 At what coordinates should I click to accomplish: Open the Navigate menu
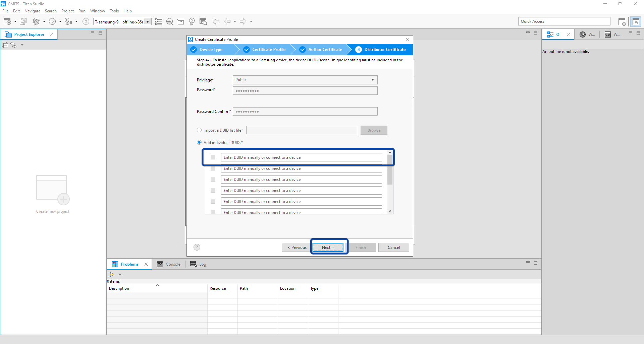(x=32, y=11)
